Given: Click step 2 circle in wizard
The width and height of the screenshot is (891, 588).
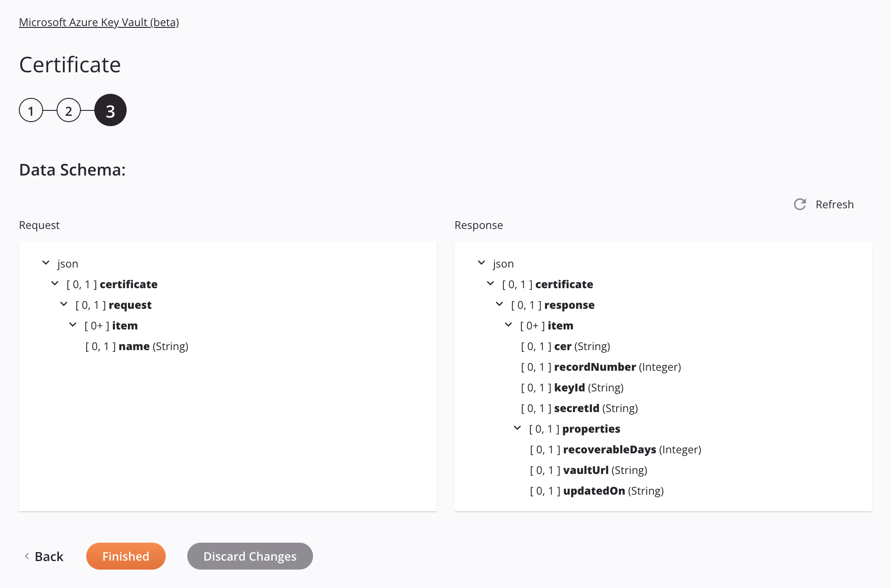Looking at the screenshot, I should point(70,110).
